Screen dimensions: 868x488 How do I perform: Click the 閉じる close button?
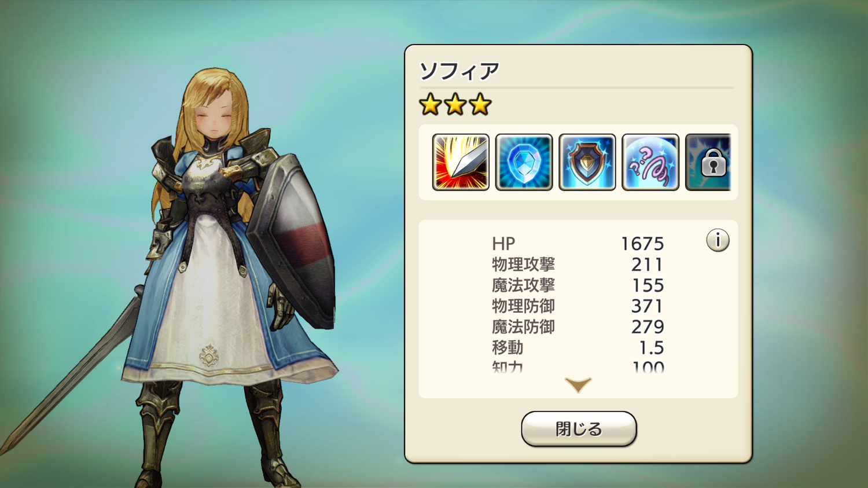click(x=579, y=429)
